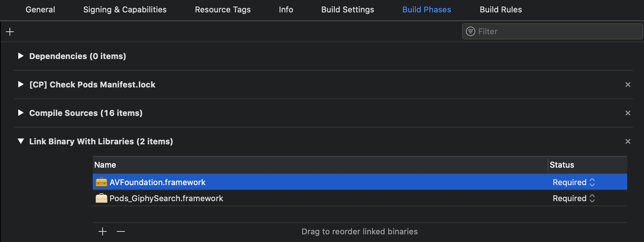This screenshot has height=242, width=644.
Task: Open the Signing & Capabilities tab
Action: [x=125, y=10]
